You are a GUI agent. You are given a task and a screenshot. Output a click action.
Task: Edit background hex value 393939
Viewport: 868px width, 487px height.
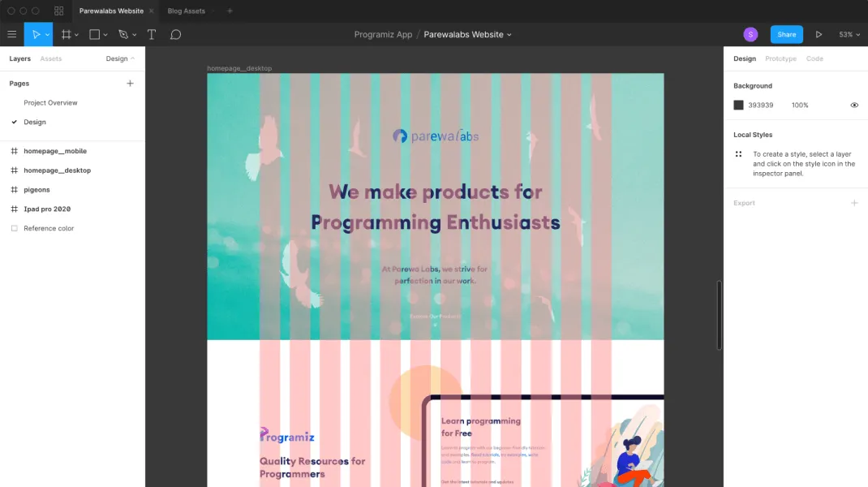pos(761,106)
